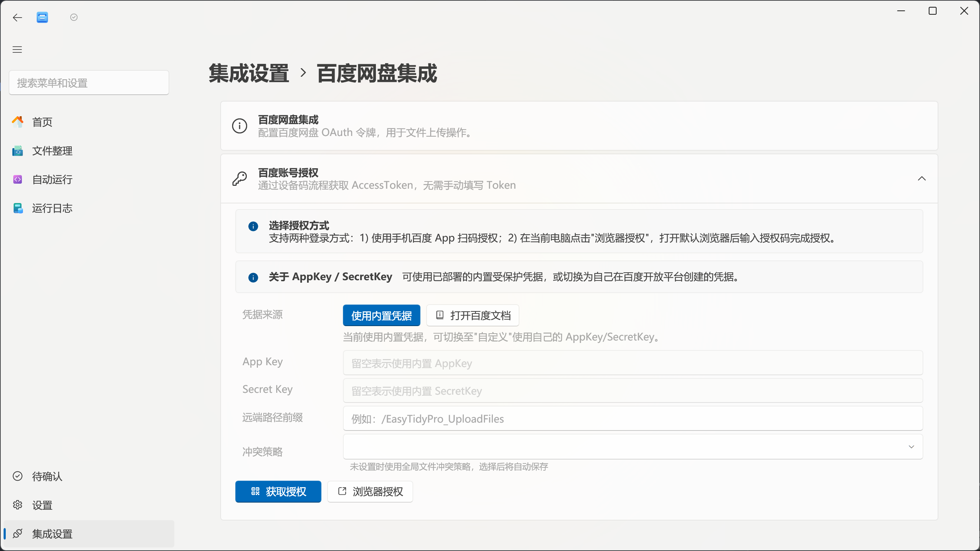Click 获取授权 button
980x551 pixels.
point(278,492)
